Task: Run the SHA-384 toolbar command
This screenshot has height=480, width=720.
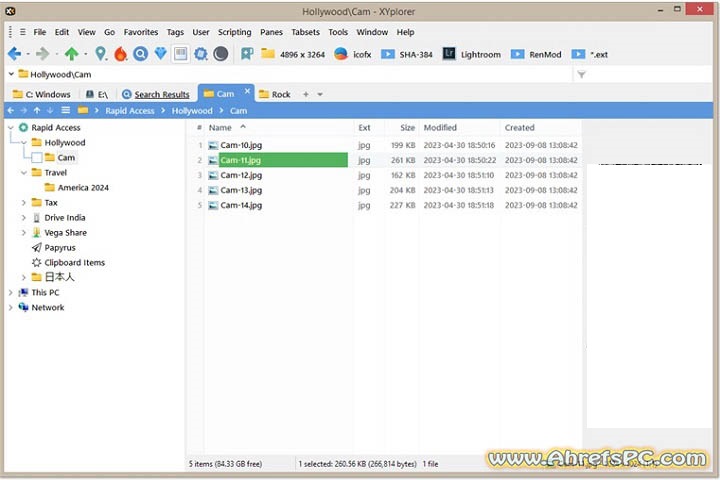Action: tap(407, 54)
